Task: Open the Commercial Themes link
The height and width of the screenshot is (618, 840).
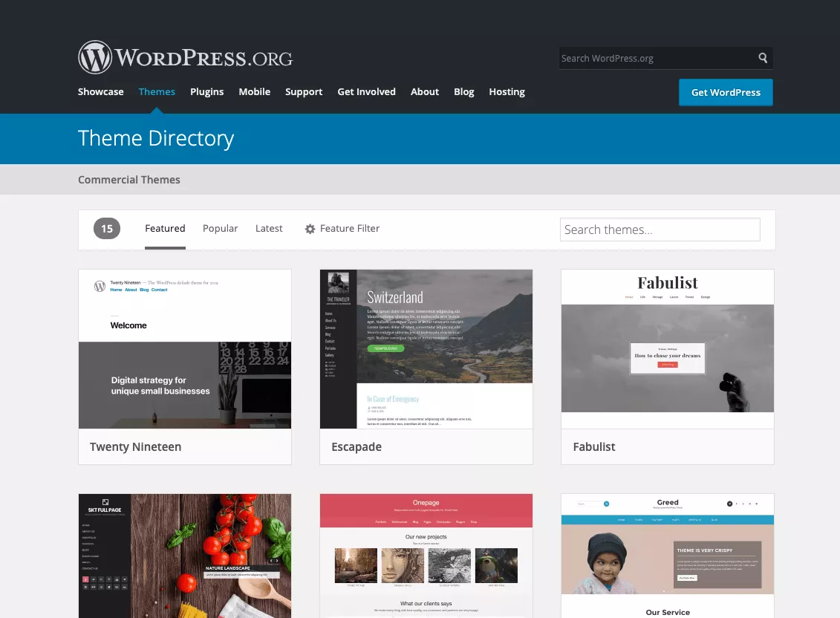Action: tap(129, 180)
